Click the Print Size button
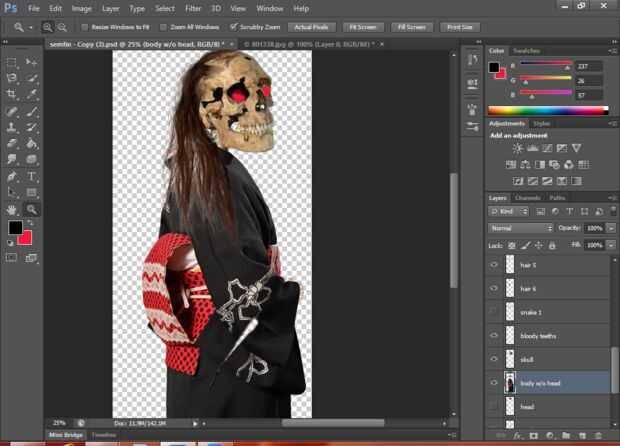 click(x=460, y=27)
